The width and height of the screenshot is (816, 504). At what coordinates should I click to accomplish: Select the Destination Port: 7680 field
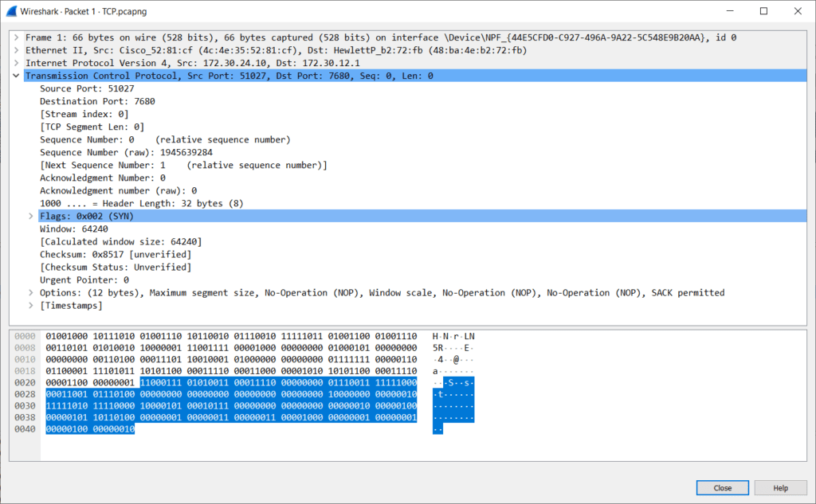[97, 101]
